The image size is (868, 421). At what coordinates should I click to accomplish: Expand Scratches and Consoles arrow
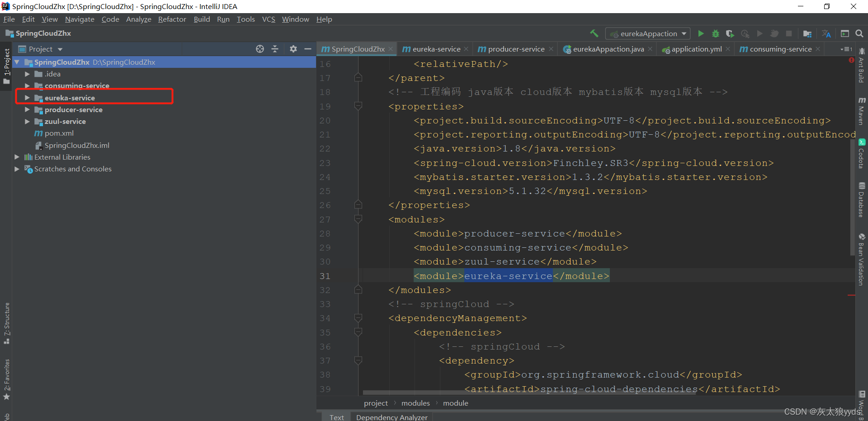click(x=17, y=169)
